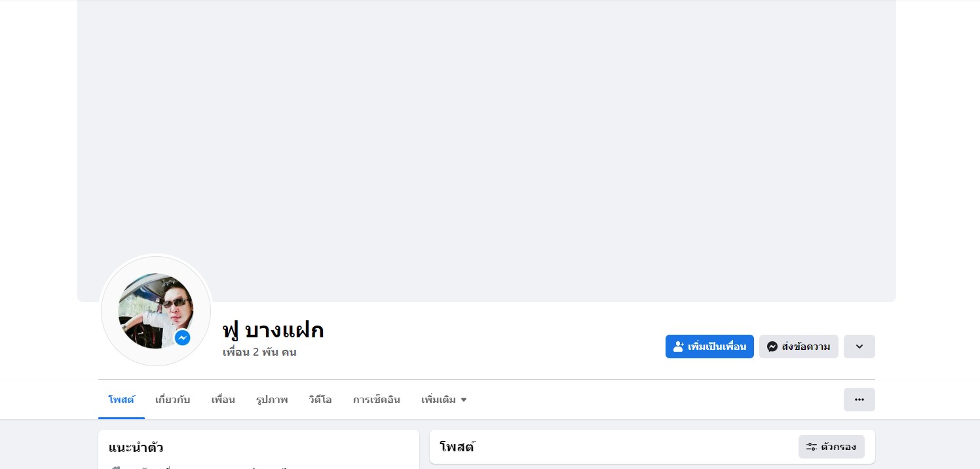Open the circular profile picture
The image size is (980, 469).
coord(156,310)
